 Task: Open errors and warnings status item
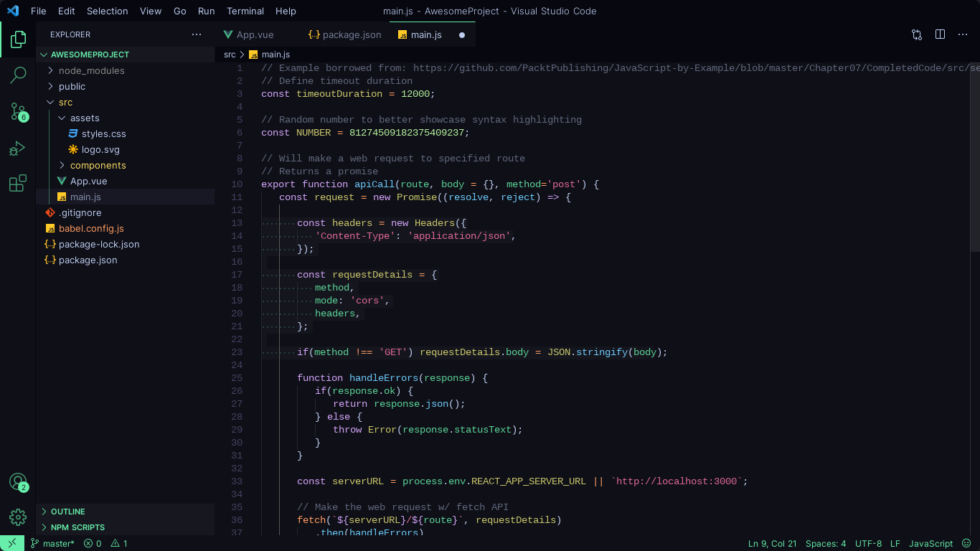[x=105, y=544]
